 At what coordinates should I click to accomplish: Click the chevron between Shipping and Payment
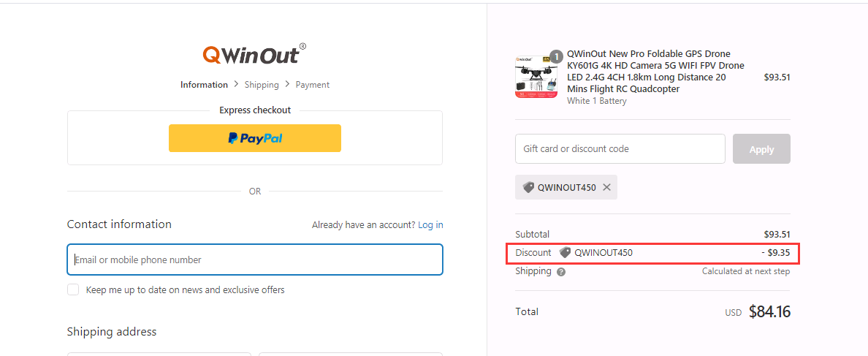(x=287, y=85)
